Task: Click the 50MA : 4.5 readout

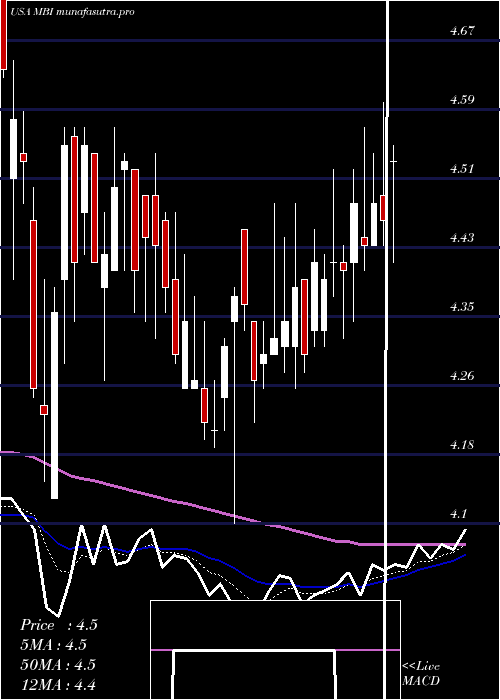Action: (x=58, y=664)
